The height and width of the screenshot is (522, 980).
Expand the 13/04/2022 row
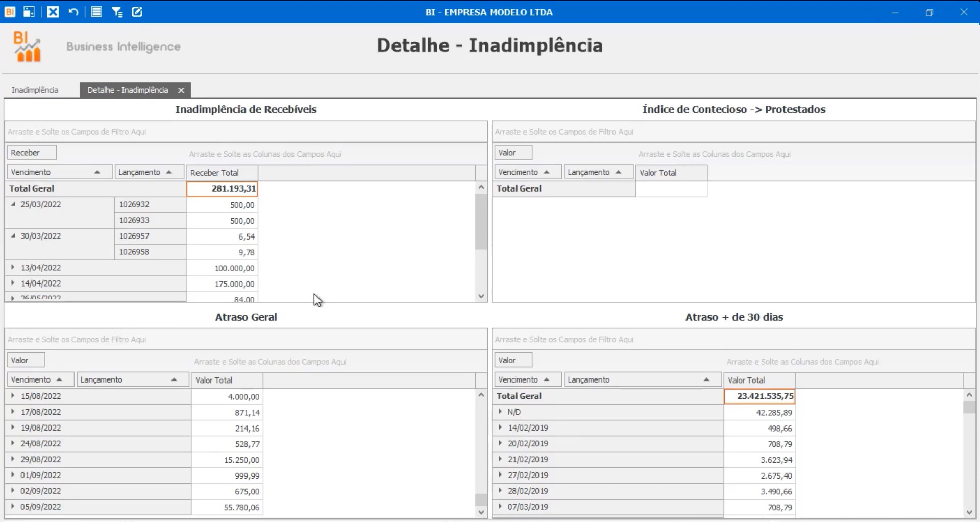[x=13, y=267]
